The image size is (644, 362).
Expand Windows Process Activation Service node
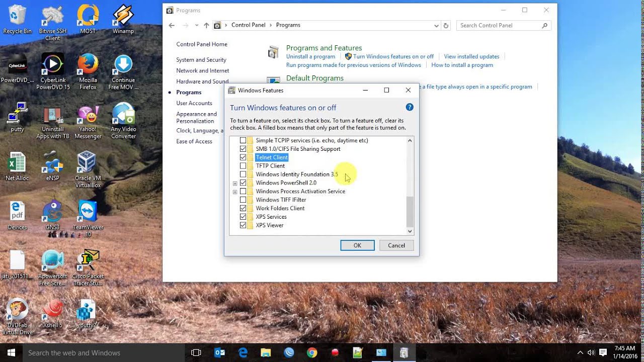[x=235, y=192]
